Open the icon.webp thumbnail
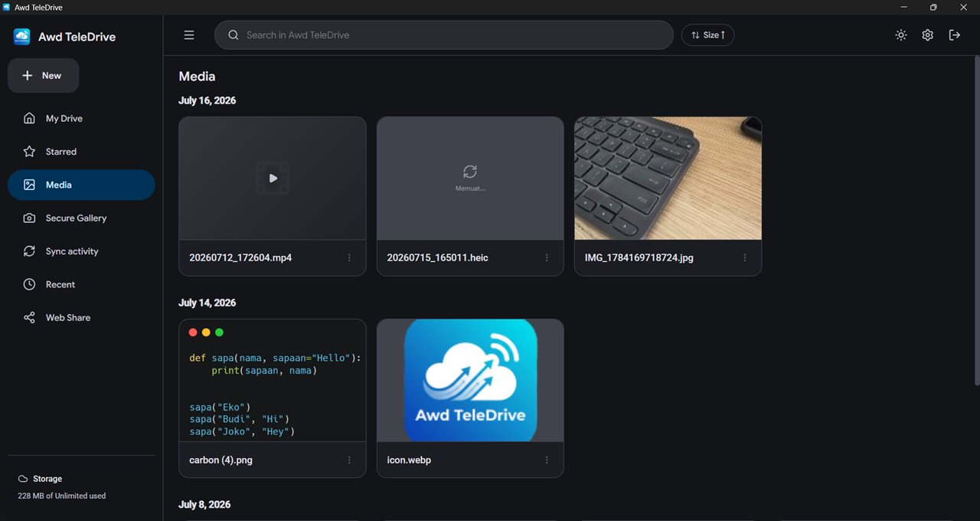 click(x=470, y=381)
